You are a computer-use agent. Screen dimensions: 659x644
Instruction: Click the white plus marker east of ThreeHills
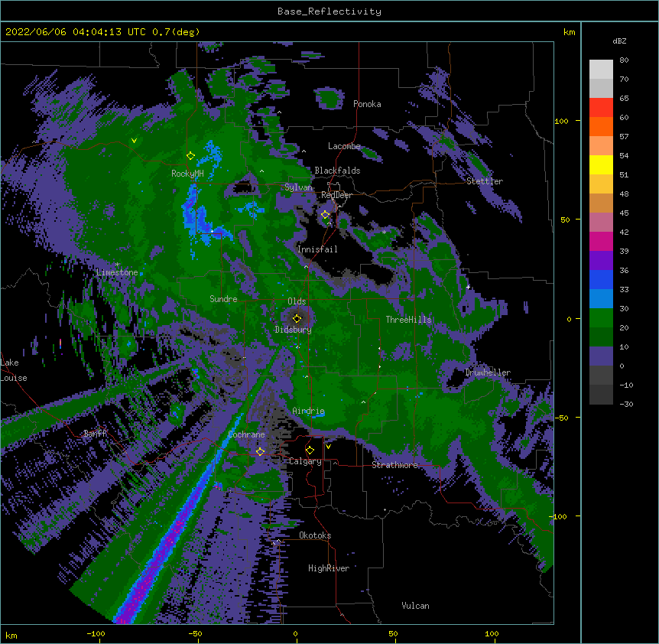pos(468,287)
